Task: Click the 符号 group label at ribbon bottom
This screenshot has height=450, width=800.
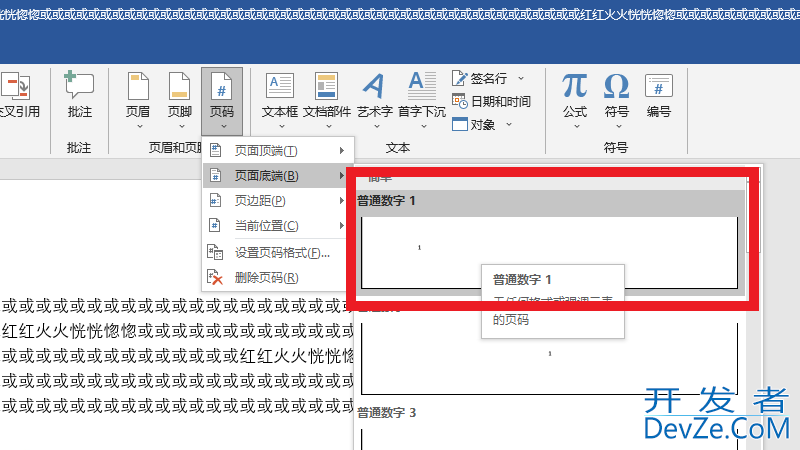Action: coord(616,148)
